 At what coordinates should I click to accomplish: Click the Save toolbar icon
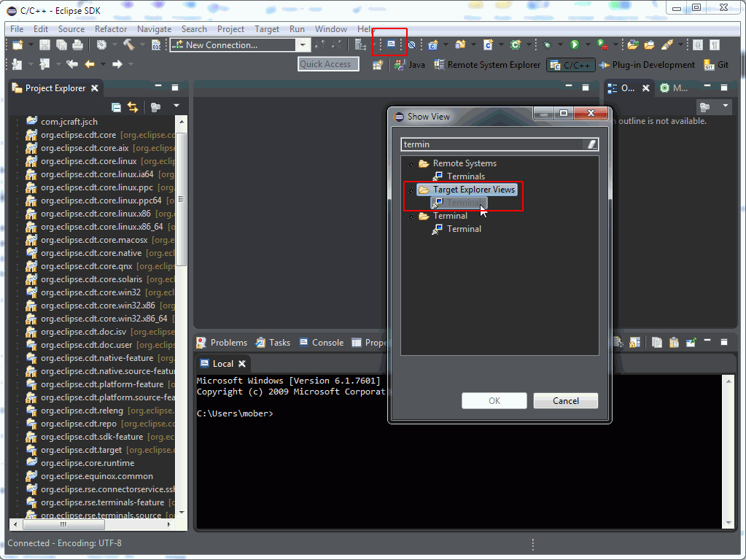[44, 44]
